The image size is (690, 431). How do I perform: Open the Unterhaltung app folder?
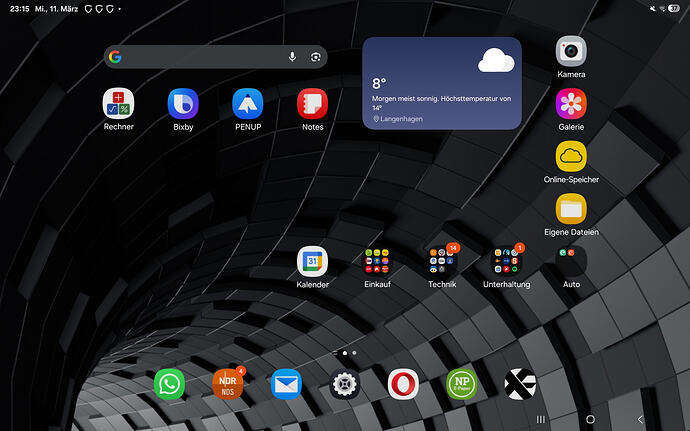pos(506,261)
